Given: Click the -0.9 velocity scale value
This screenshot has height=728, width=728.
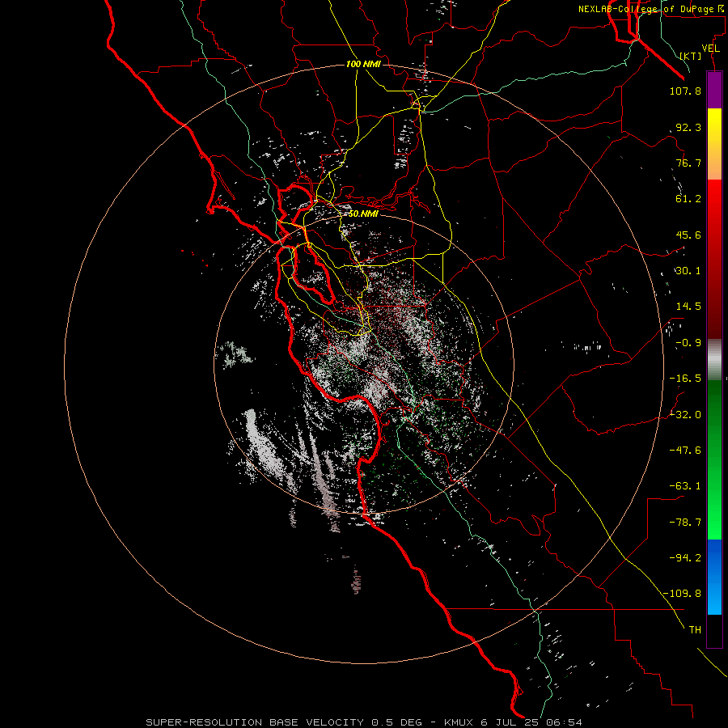Looking at the screenshot, I should point(688,343).
